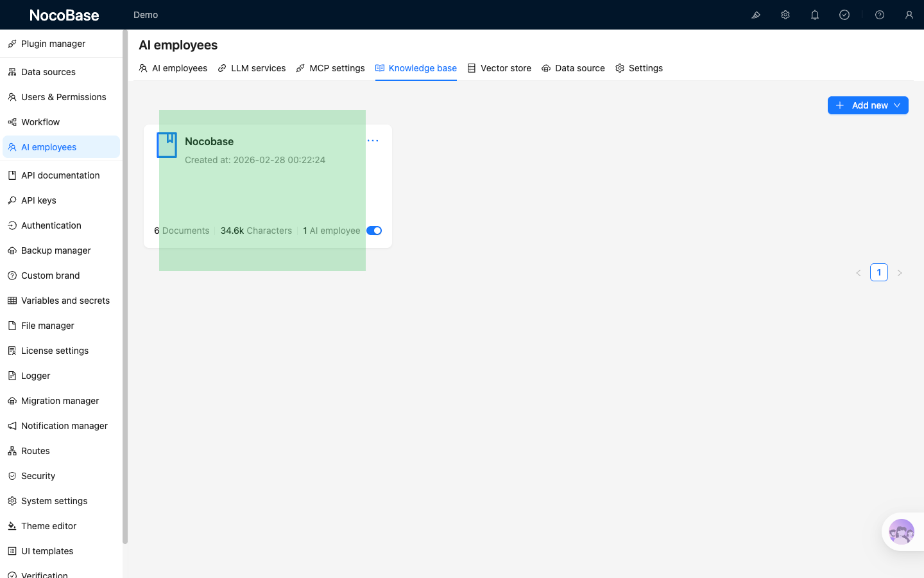Open Theme editor in sidebar
This screenshot has width=924, height=578.
click(49, 526)
